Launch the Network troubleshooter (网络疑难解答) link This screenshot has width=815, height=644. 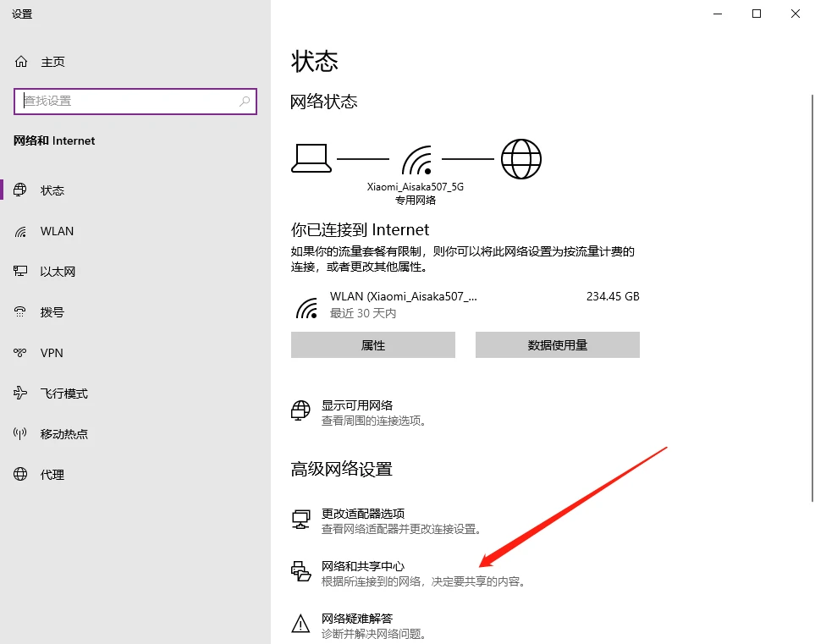pos(357,619)
